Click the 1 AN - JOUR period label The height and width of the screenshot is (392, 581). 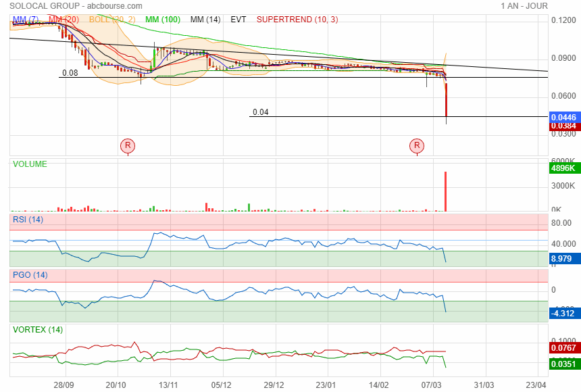[524, 6]
